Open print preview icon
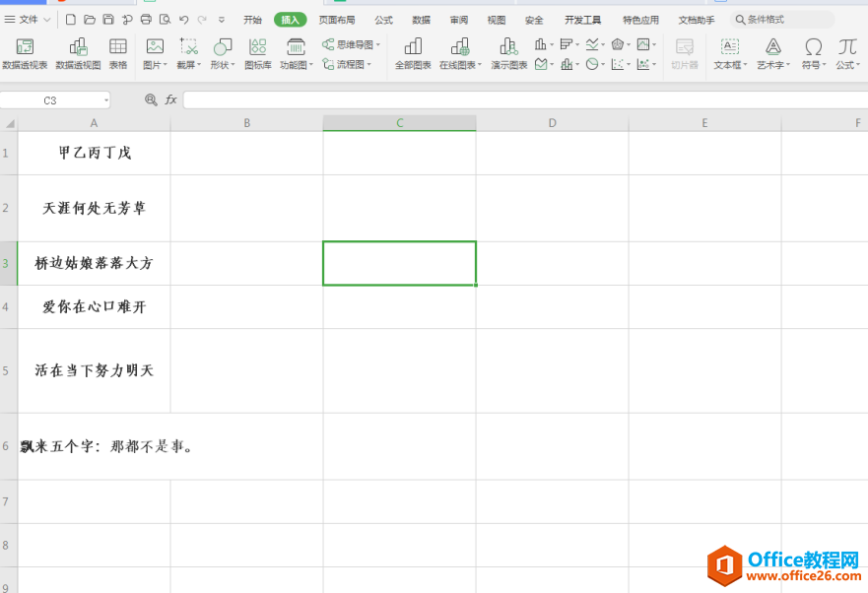Screen dimensions: 868x593 point(165,20)
